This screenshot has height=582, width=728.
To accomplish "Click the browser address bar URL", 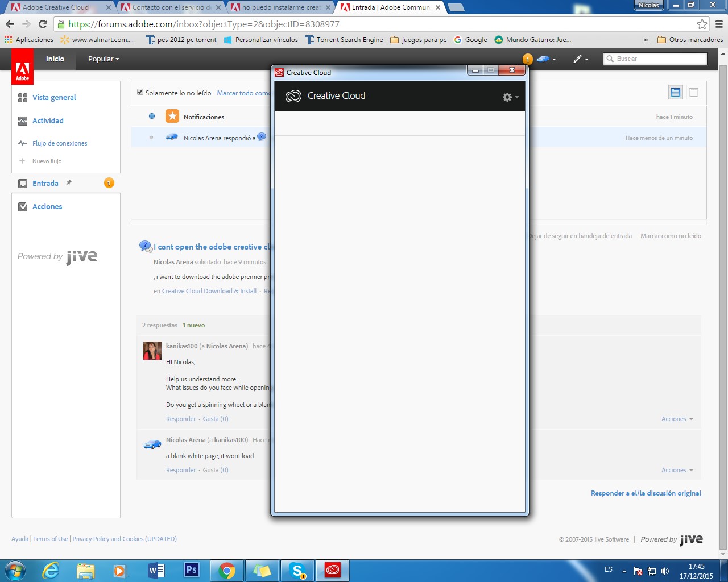I will (204, 24).
